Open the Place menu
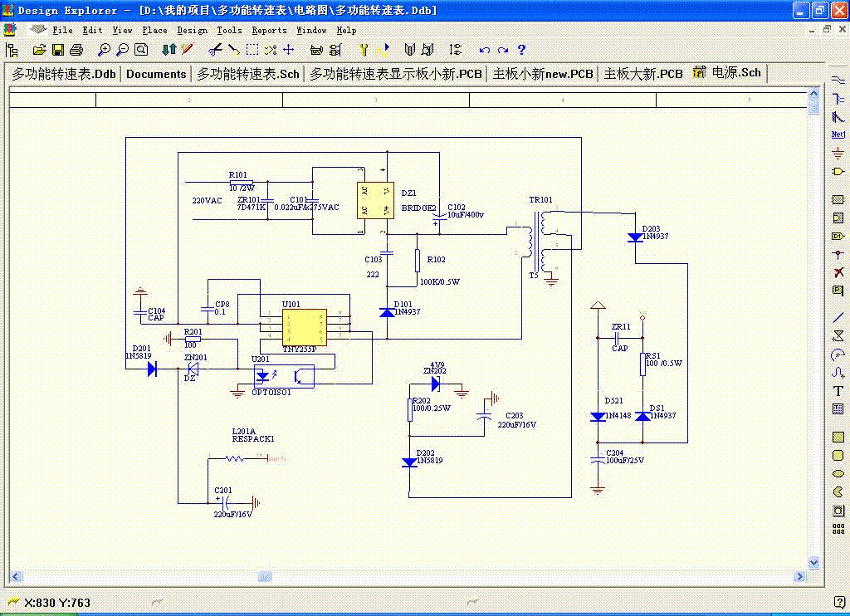Image resolution: width=850 pixels, height=616 pixels. tap(154, 31)
